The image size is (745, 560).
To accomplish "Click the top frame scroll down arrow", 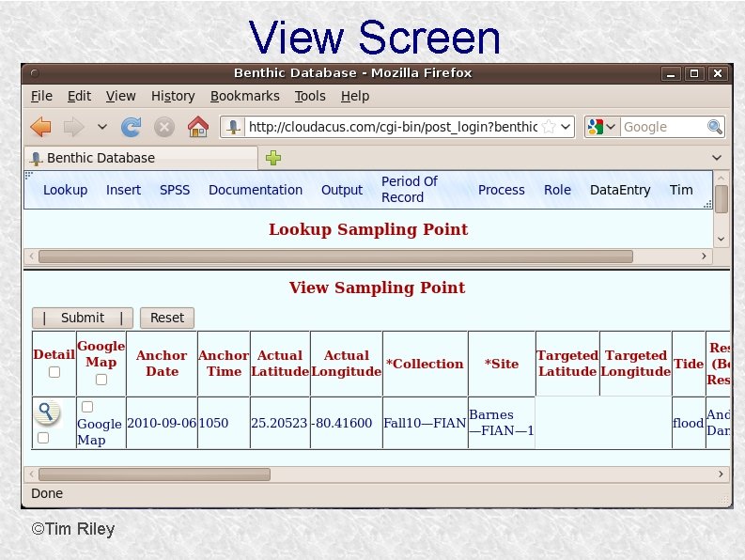I will click(722, 239).
